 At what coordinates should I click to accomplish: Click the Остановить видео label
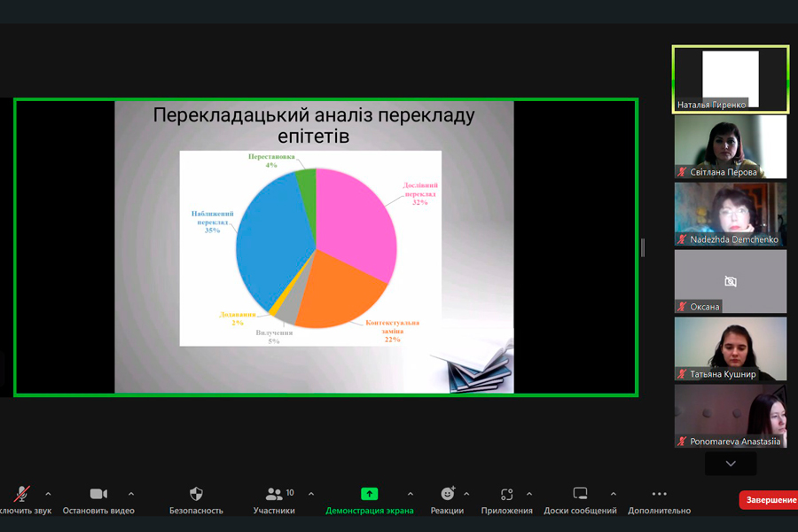(x=98, y=511)
